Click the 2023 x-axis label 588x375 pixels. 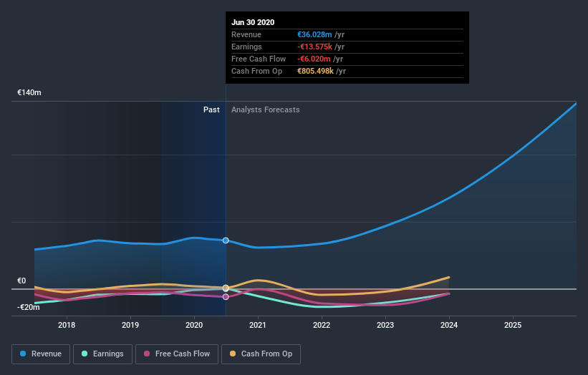pyautogui.click(x=385, y=325)
